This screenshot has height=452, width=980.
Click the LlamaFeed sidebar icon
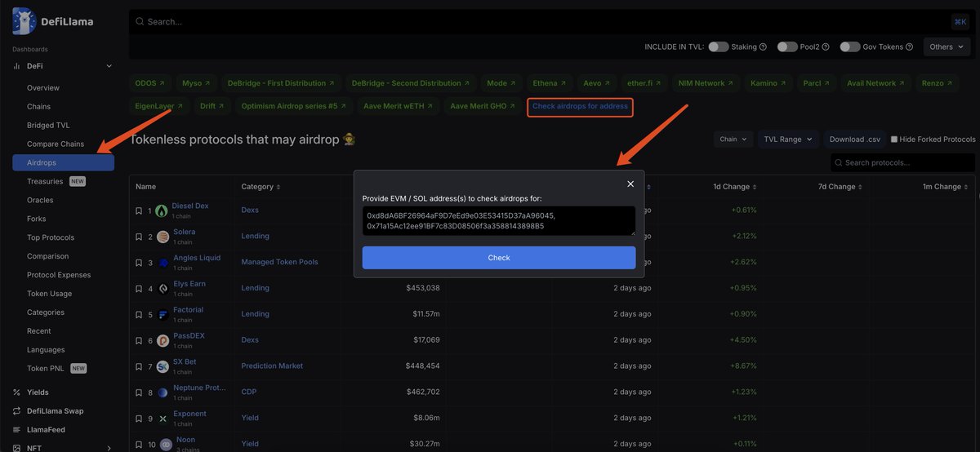[17, 430]
